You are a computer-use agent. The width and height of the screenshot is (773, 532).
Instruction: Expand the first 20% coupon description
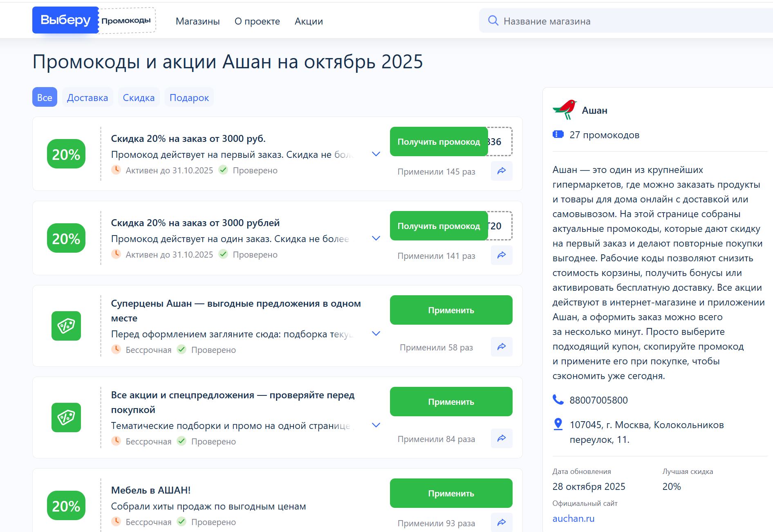375,155
